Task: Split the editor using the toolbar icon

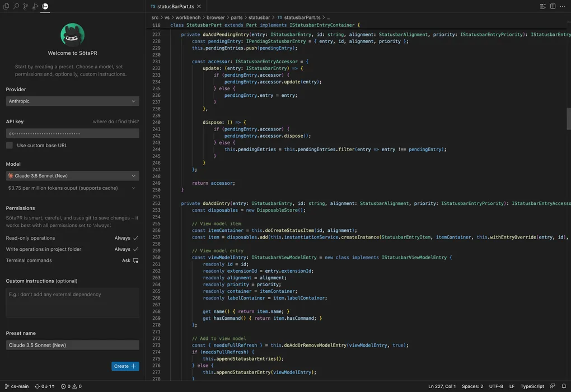Action: point(551,6)
